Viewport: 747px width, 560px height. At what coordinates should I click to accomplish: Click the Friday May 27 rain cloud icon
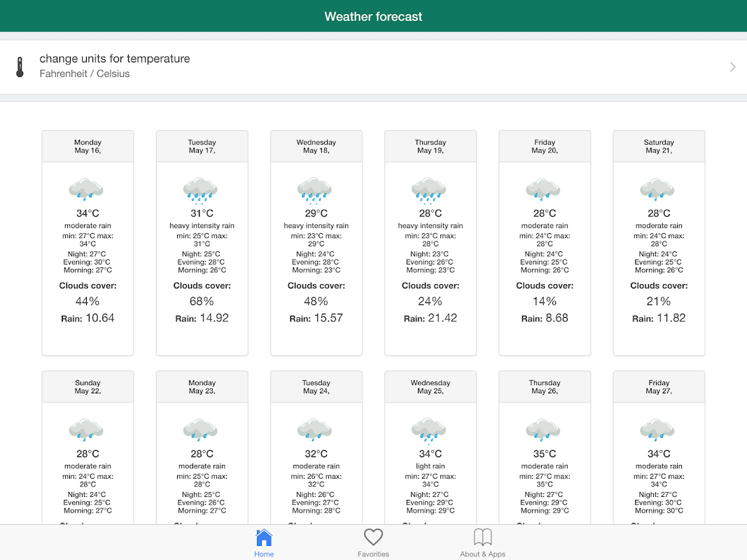tap(657, 430)
